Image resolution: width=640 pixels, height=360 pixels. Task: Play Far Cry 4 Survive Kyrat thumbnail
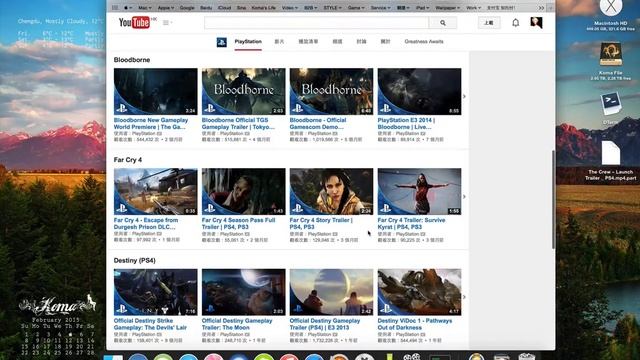coord(420,191)
